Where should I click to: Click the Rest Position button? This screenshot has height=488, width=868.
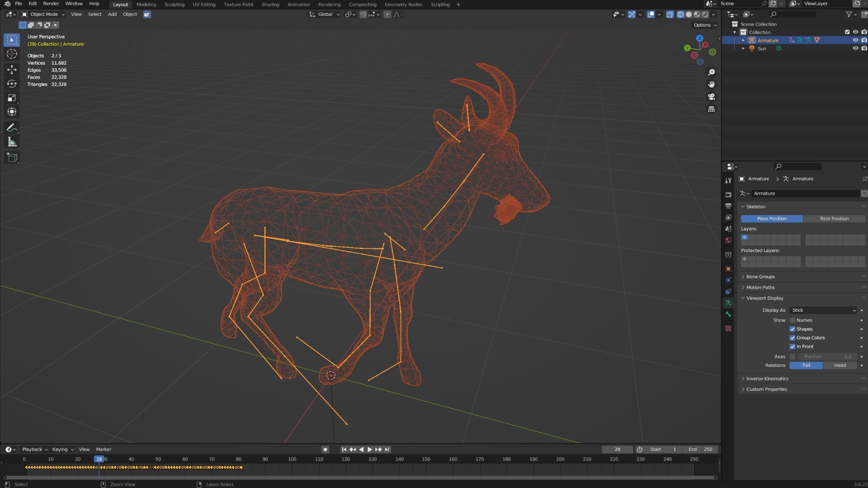click(834, 219)
